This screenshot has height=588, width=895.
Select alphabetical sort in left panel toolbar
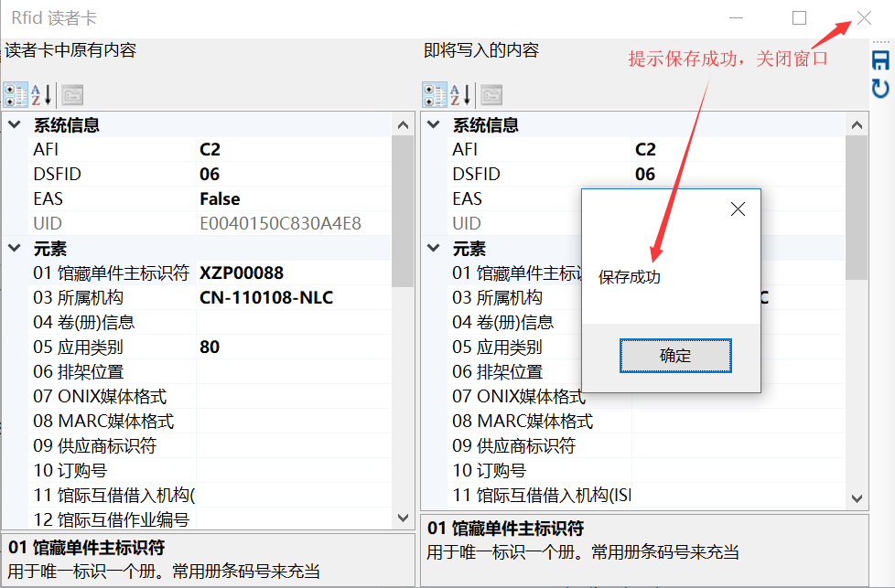[41, 95]
